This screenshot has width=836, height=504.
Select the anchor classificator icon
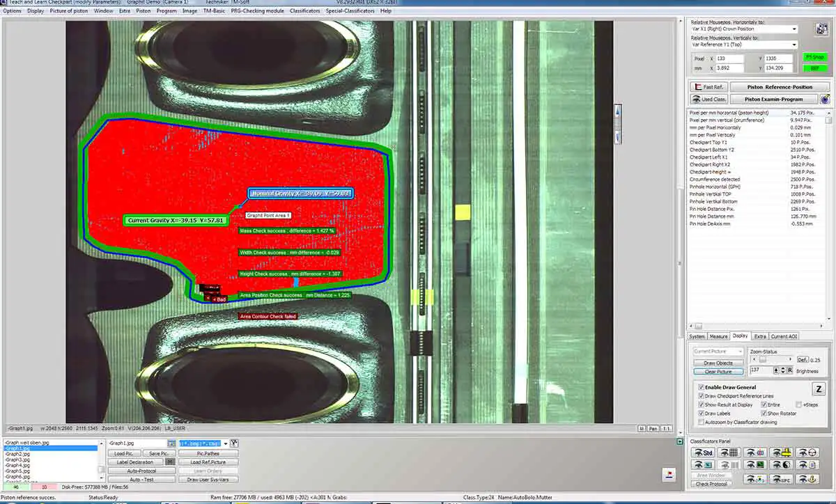807,479
